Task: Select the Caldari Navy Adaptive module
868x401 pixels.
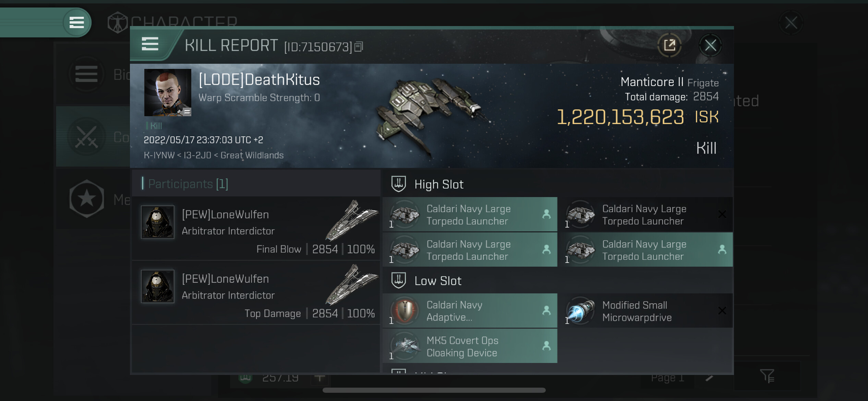Action: [470, 311]
